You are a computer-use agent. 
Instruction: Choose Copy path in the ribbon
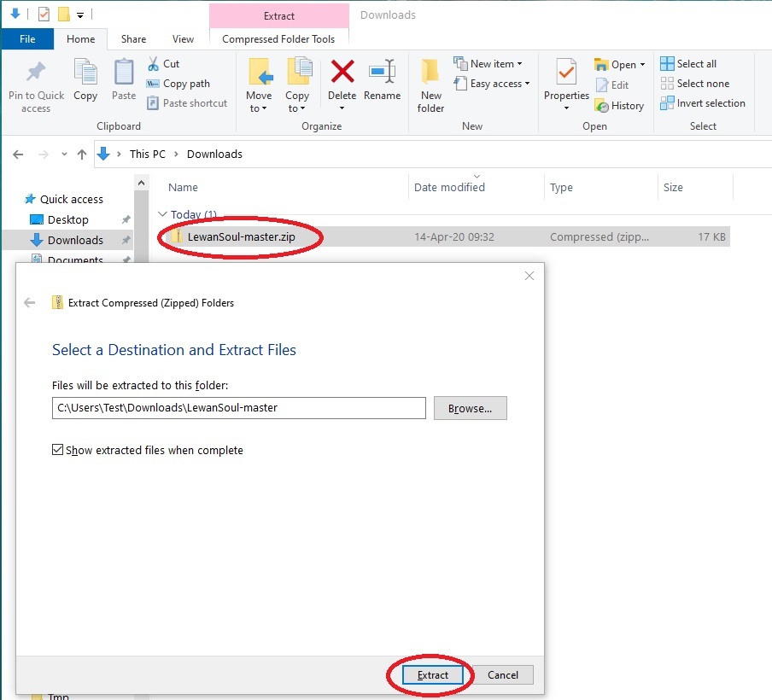(x=178, y=84)
